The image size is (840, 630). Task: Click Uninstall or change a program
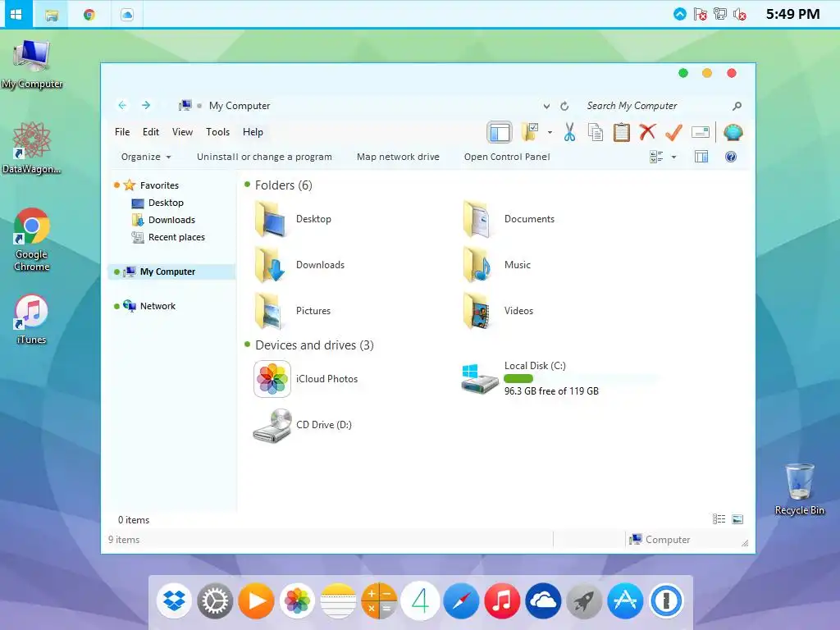point(264,157)
